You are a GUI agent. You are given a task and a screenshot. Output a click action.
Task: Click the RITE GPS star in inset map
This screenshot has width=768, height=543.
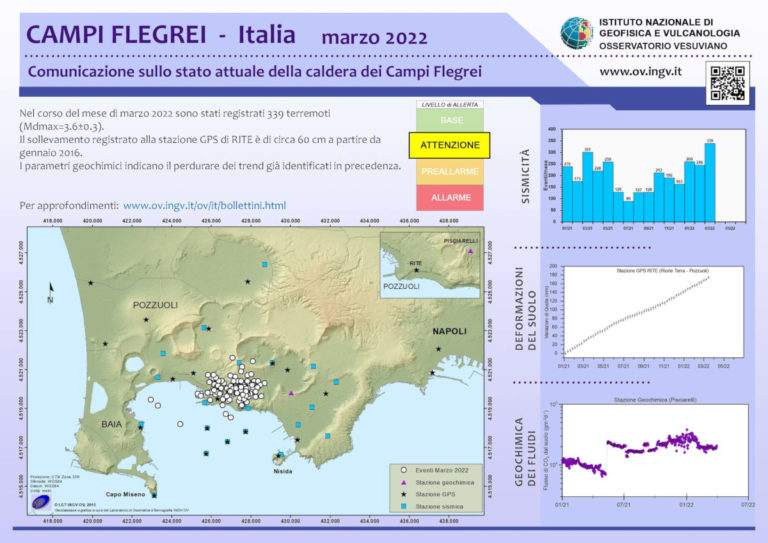[418, 271]
